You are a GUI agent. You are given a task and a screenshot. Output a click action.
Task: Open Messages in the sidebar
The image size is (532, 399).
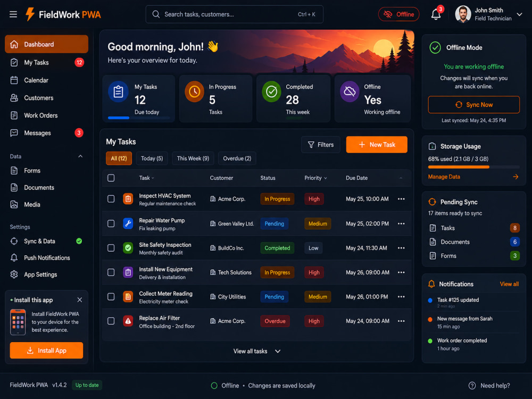tap(46, 133)
